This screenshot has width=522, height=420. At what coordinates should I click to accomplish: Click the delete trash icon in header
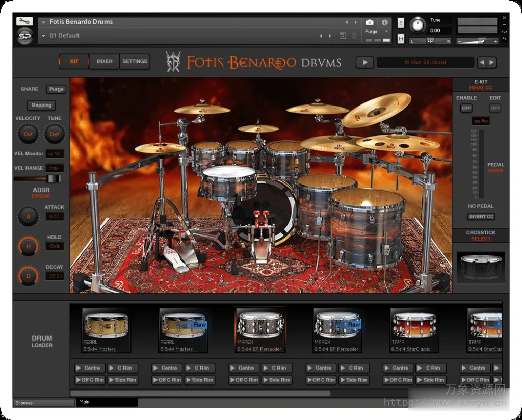coord(354,36)
